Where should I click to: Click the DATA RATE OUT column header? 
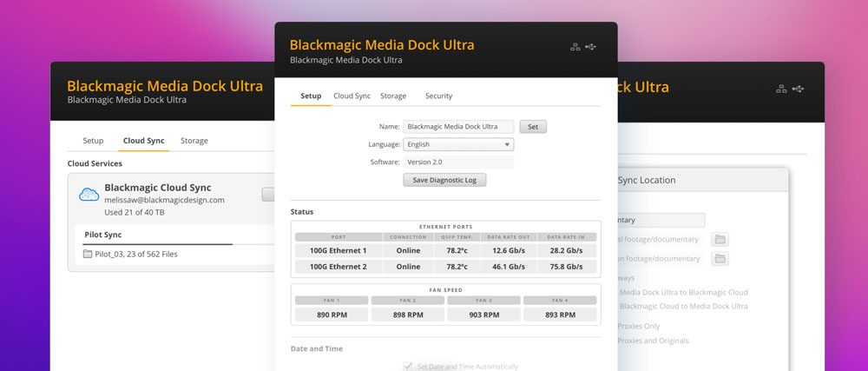point(510,237)
